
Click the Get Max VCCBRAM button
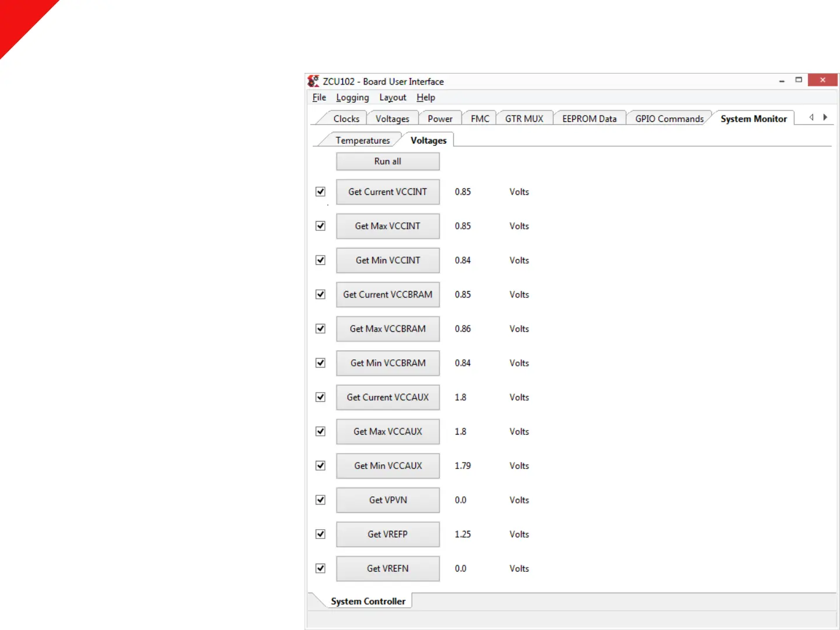[387, 328]
